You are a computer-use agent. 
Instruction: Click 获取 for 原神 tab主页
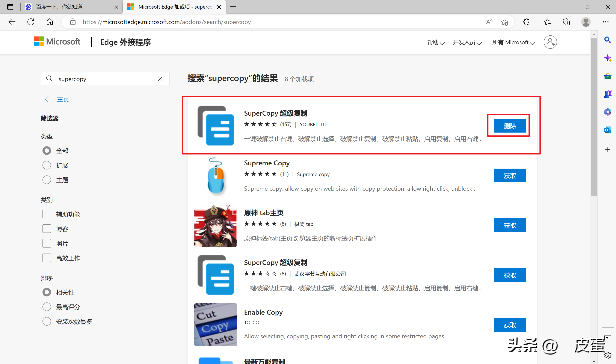510,225
